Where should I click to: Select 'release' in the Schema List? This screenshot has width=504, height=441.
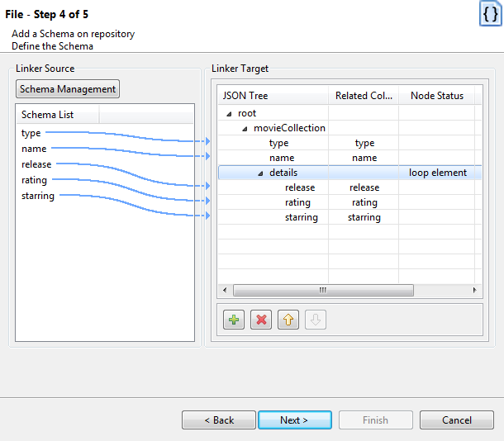tap(36, 164)
